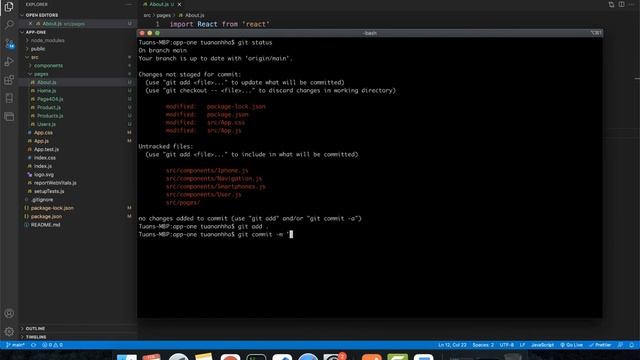Open logo.svg in the file tree
This screenshot has width=640, height=360.
(x=44, y=175)
